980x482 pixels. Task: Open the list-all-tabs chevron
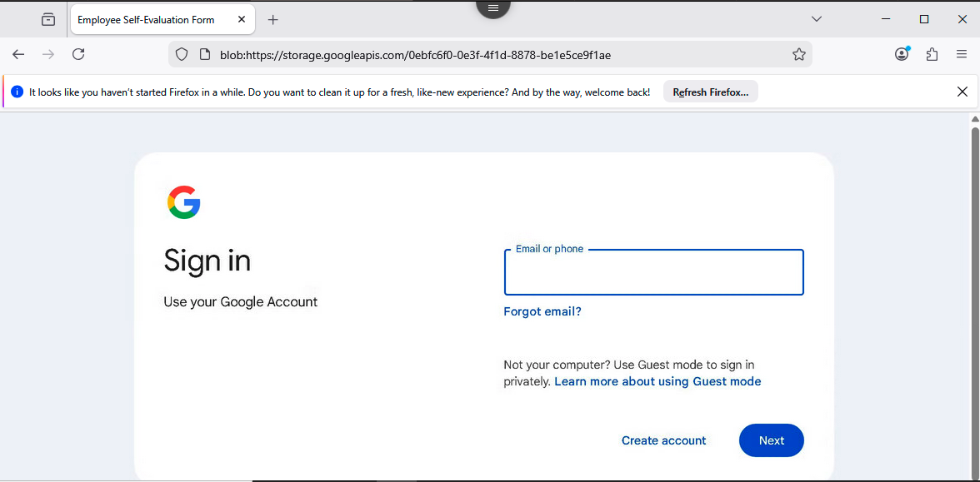click(x=816, y=18)
